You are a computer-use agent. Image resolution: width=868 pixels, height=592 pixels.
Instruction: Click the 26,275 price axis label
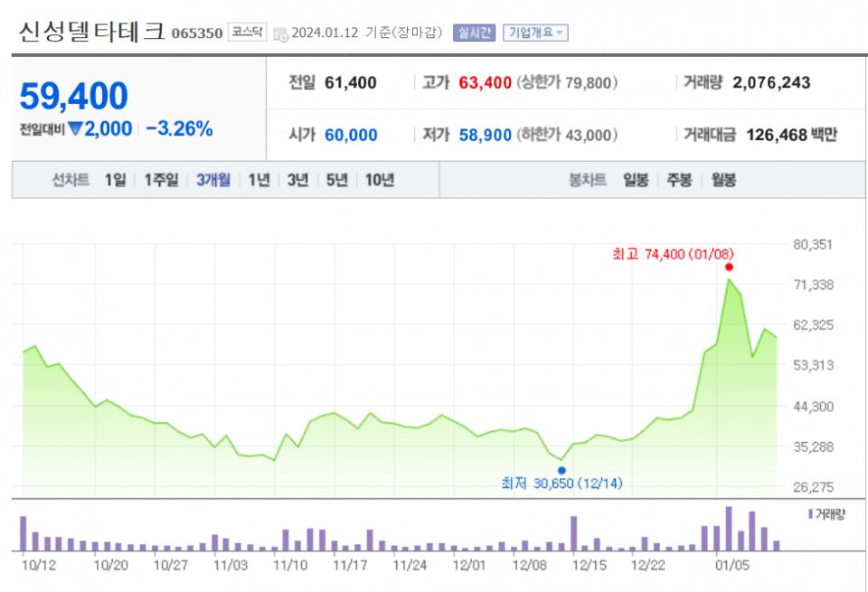tap(813, 487)
